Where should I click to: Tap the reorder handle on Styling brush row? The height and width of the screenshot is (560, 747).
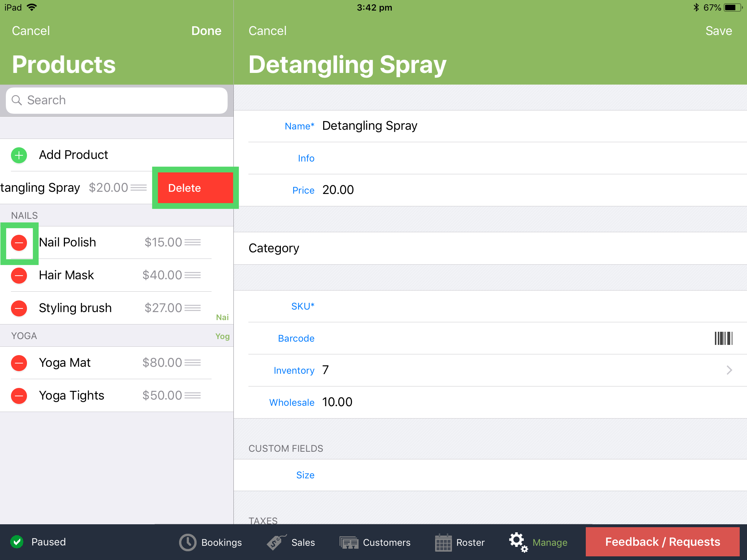[x=193, y=308]
